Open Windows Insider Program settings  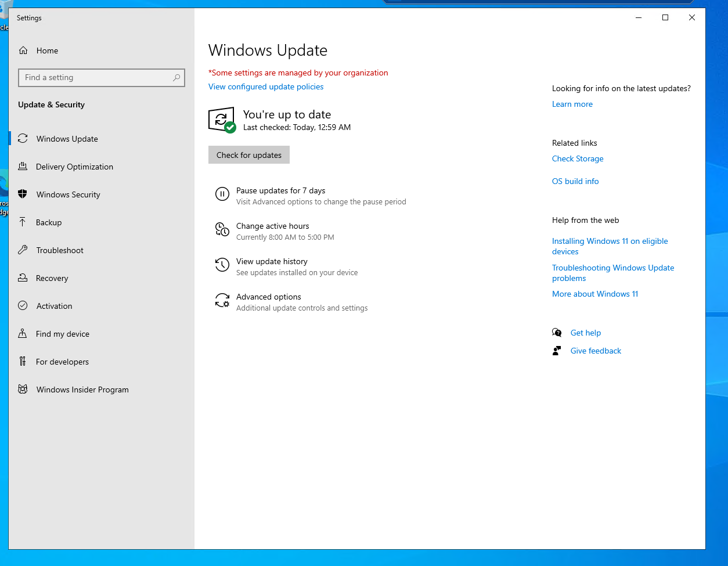102,390
